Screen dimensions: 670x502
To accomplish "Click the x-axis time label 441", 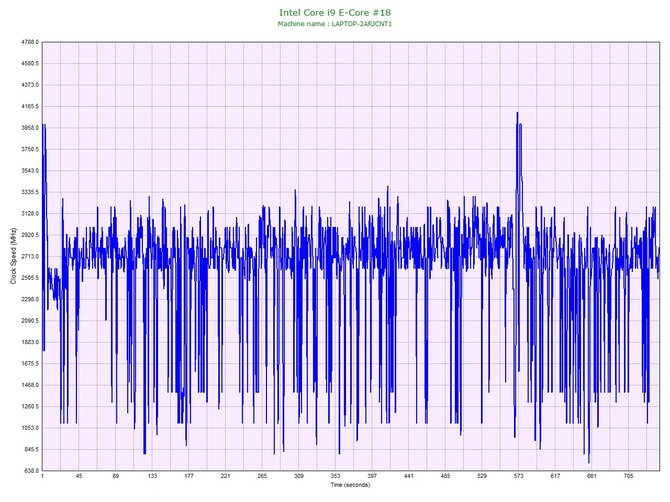I will tap(408, 476).
